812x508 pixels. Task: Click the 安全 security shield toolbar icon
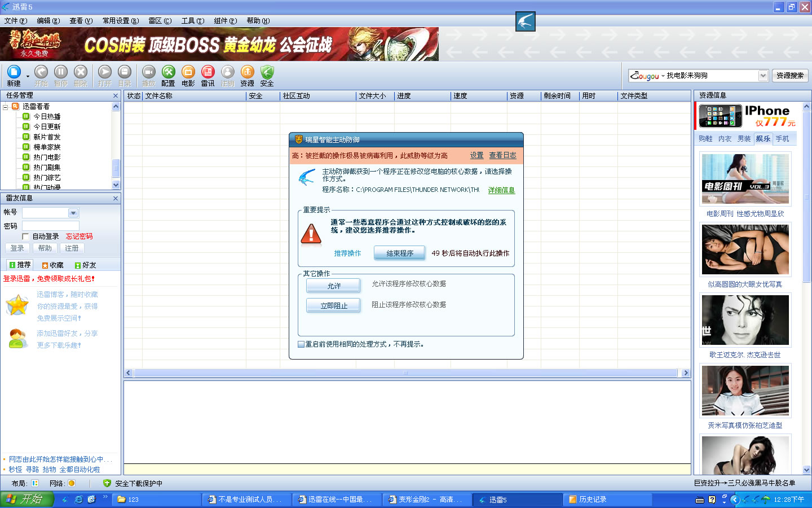(267, 72)
